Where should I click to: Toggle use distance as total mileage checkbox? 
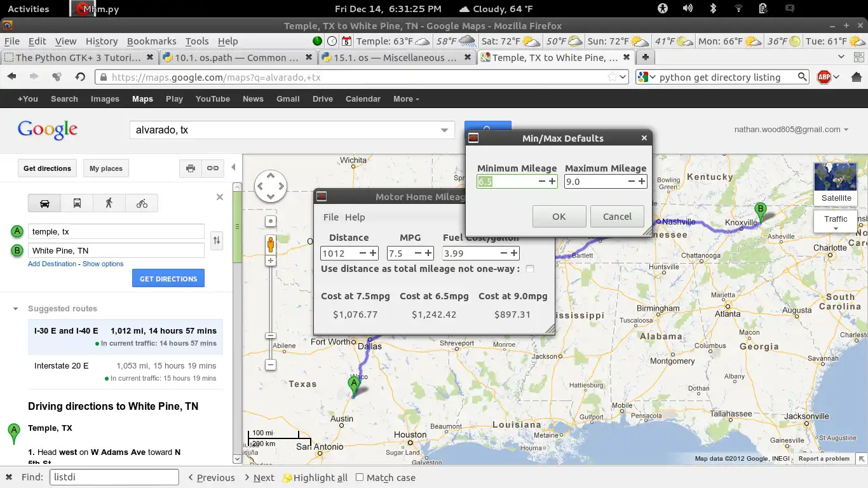pos(530,269)
